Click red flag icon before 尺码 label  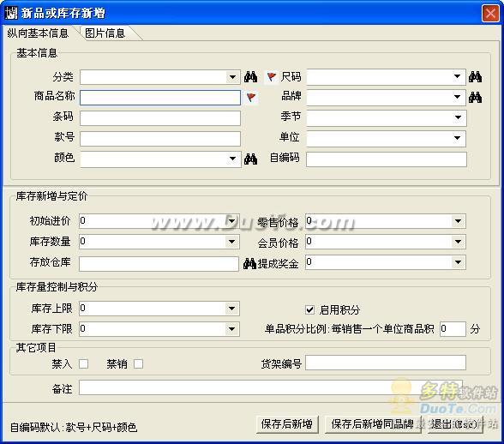[x=272, y=77]
